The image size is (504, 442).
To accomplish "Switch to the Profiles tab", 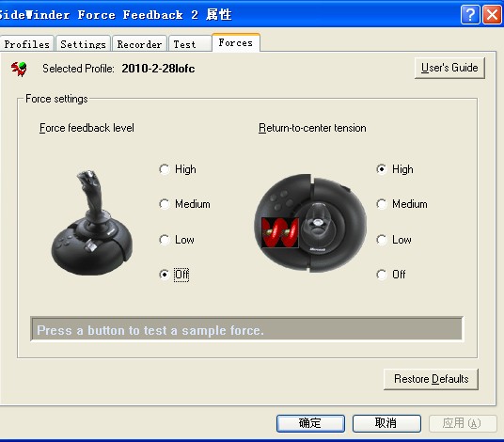I will (27, 43).
